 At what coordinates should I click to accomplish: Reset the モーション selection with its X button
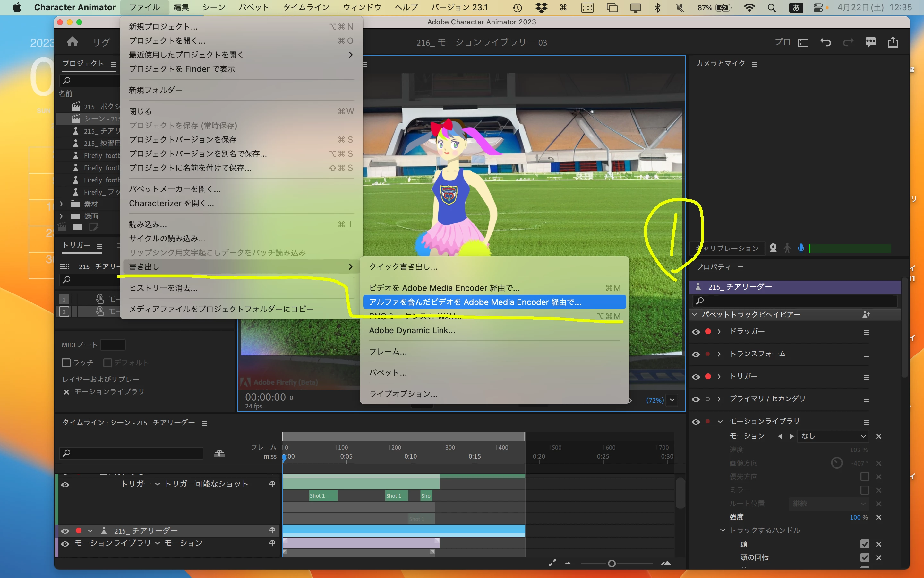point(878,436)
